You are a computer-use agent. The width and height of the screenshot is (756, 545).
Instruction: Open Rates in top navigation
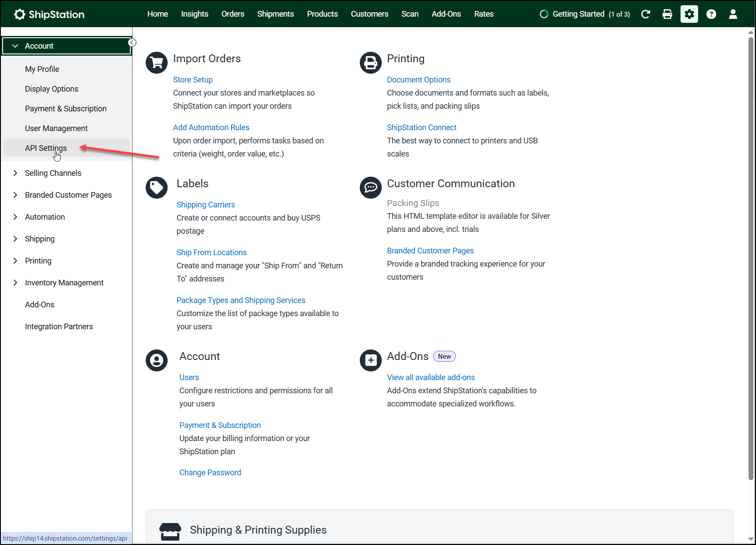484,14
